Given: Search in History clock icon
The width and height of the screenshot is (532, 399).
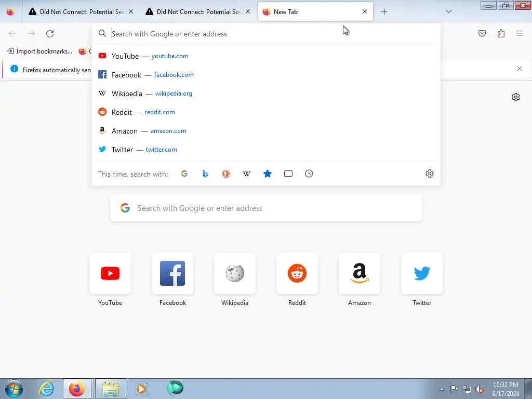Looking at the screenshot, I should point(309,174).
